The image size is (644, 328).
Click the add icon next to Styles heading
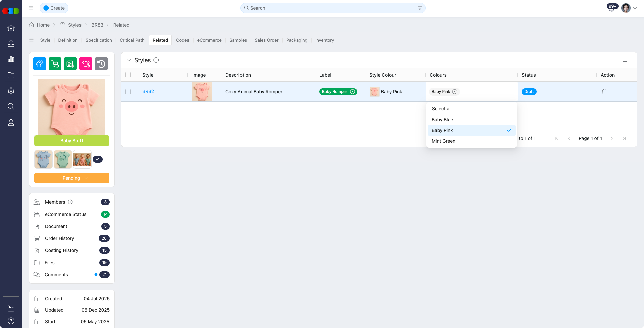coord(156,60)
